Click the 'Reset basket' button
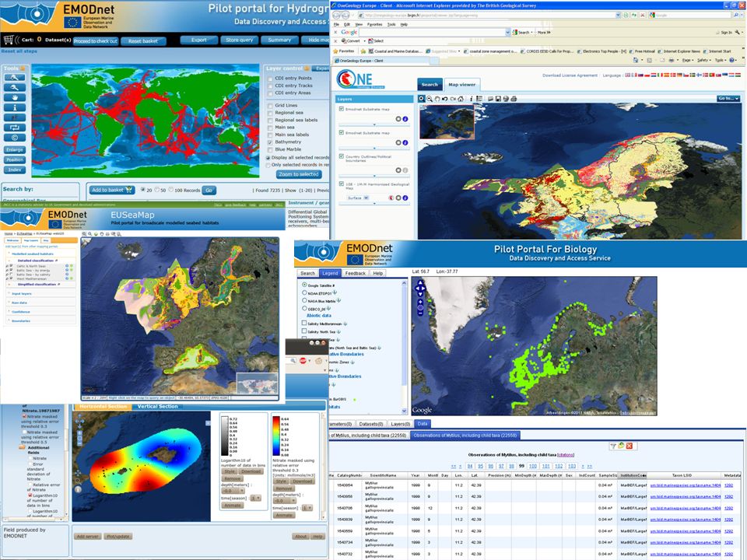The width and height of the screenshot is (747, 560). pos(143,41)
